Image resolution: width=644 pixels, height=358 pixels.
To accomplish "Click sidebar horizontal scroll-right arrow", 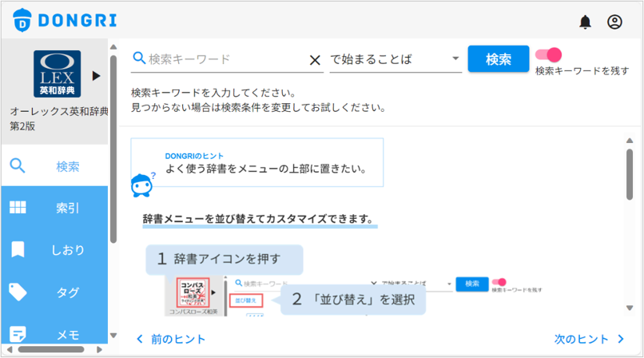I will pos(99,350).
